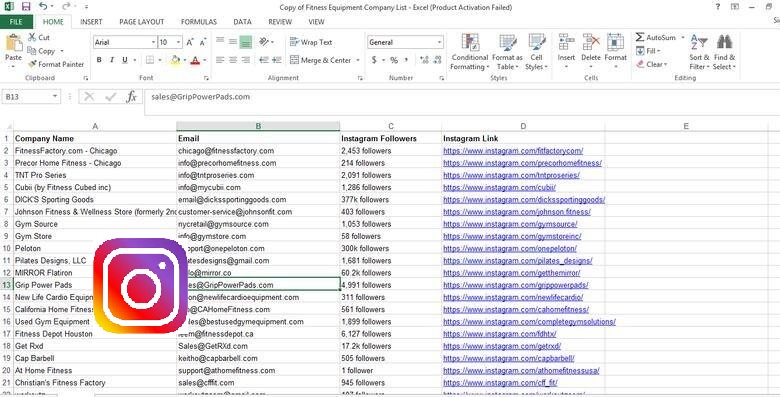The image size is (780, 397).
Task: Switch to the PAGE LAYOUT tab
Action: pyautogui.click(x=141, y=22)
